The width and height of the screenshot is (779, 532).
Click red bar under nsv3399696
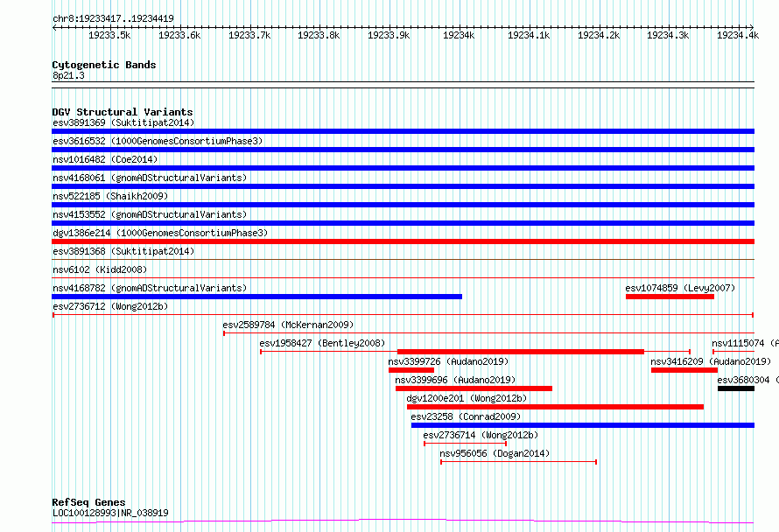pos(474,388)
